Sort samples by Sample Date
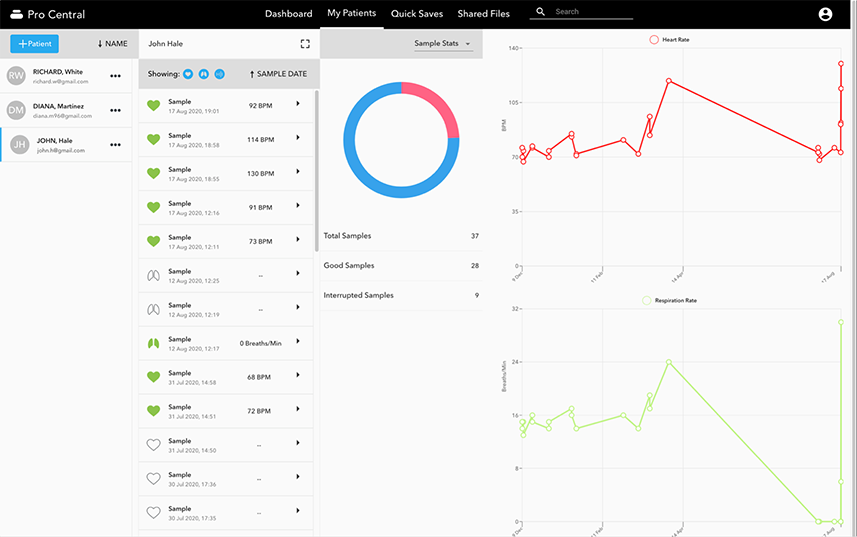 coord(278,74)
